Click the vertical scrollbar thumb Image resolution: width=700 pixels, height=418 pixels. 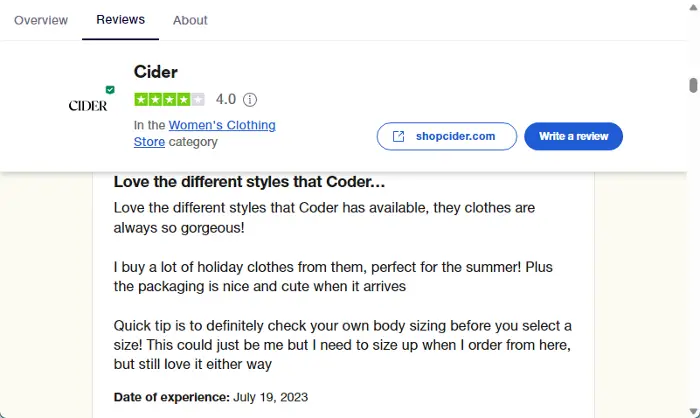693,85
